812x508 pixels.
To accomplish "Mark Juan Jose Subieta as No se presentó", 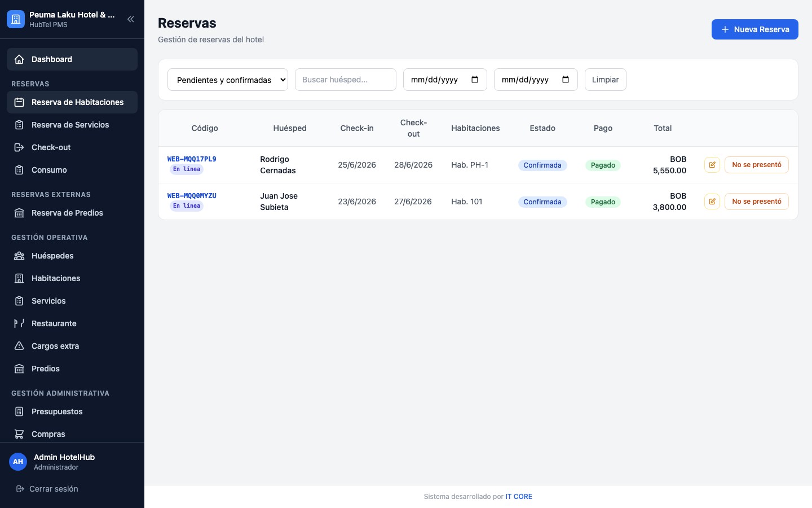I will [756, 202].
